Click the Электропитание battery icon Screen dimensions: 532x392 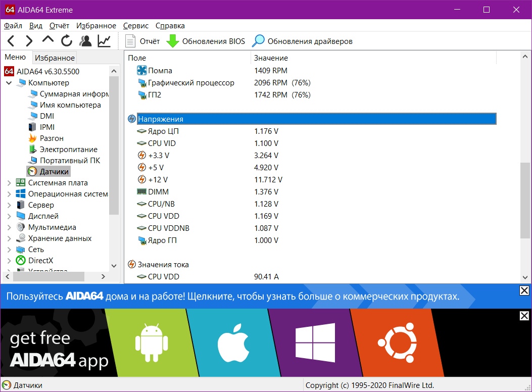tap(32, 149)
